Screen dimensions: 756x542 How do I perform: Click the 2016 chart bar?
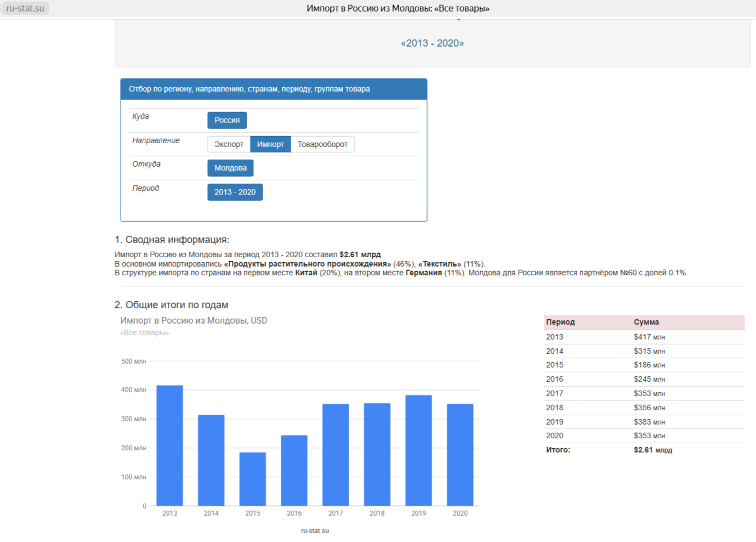click(x=294, y=470)
